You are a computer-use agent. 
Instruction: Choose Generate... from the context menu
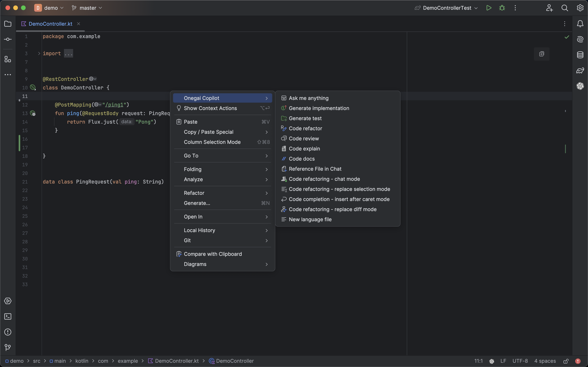point(223,203)
